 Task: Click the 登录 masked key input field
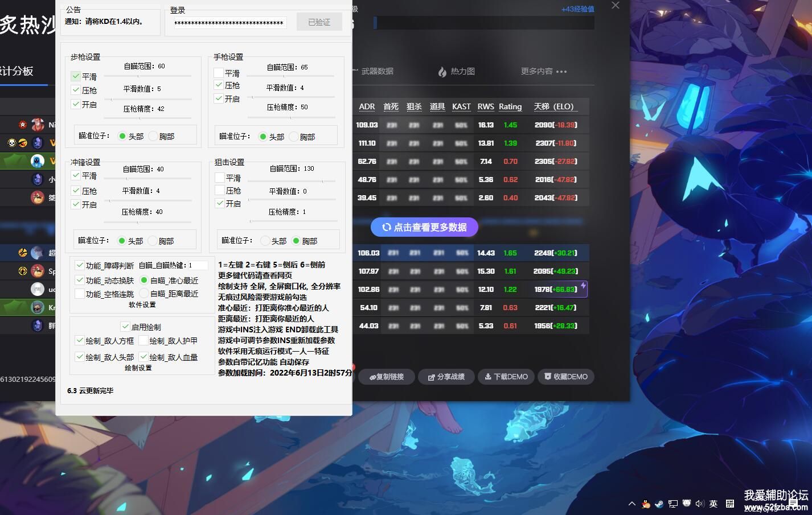click(229, 23)
